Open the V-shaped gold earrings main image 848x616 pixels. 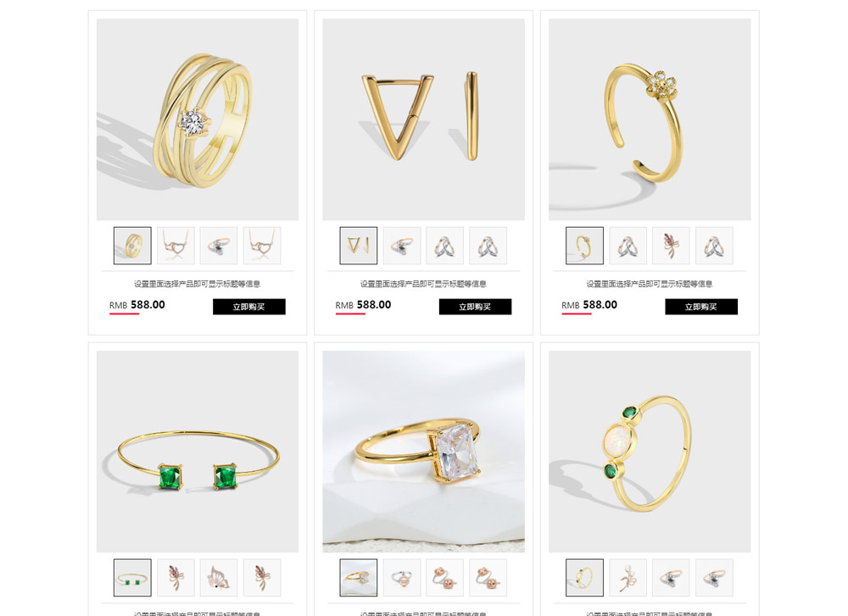(423, 119)
